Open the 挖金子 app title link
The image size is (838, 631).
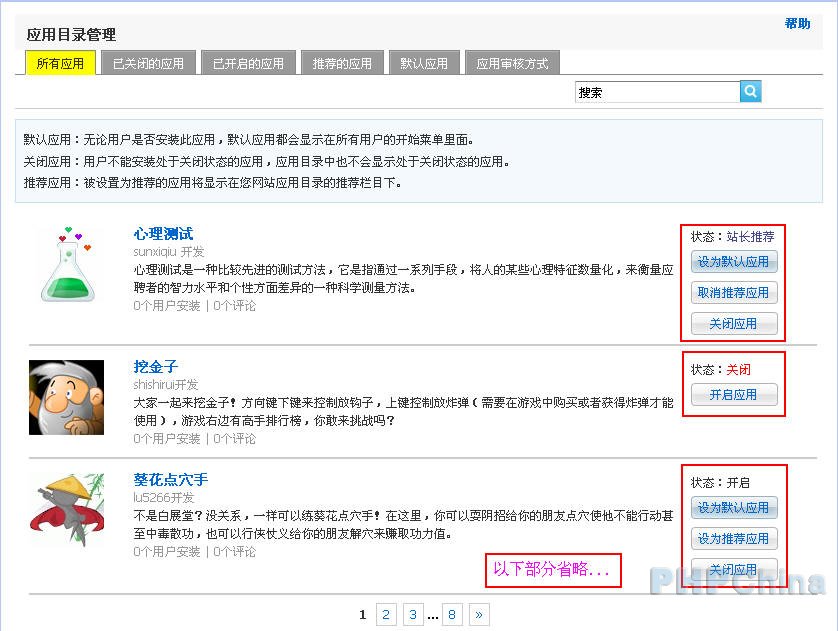pos(155,367)
